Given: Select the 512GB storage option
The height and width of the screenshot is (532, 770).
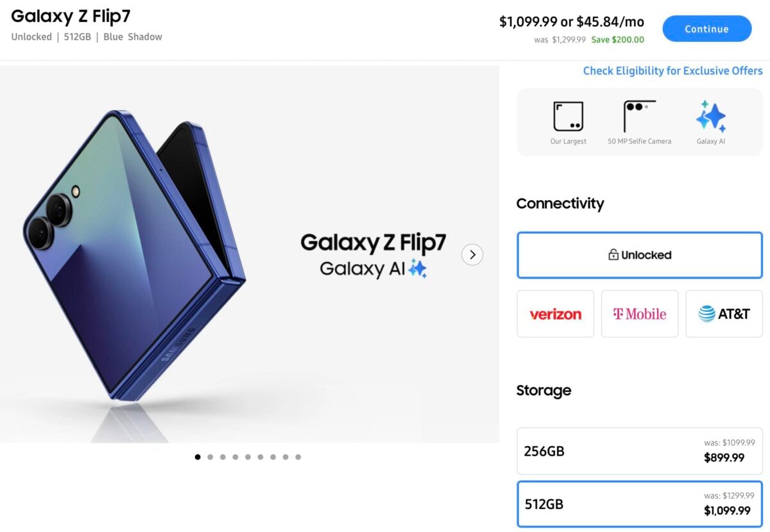Looking at the screenshot, I should click(x=640, y=504).
